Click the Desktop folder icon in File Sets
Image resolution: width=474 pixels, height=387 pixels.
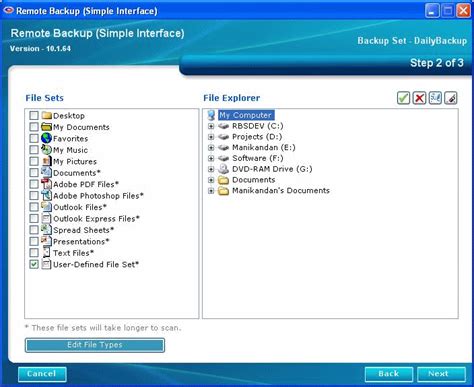coord(47,116)
